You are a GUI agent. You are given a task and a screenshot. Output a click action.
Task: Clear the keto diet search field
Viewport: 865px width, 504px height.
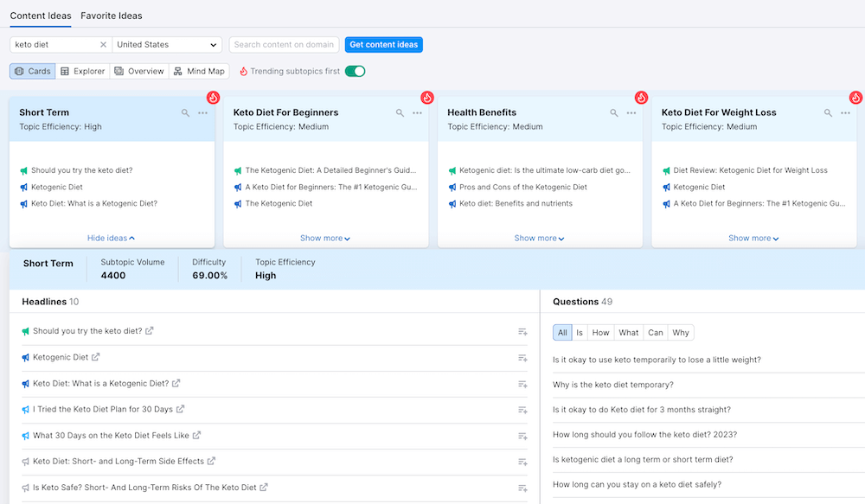[103, 45]
